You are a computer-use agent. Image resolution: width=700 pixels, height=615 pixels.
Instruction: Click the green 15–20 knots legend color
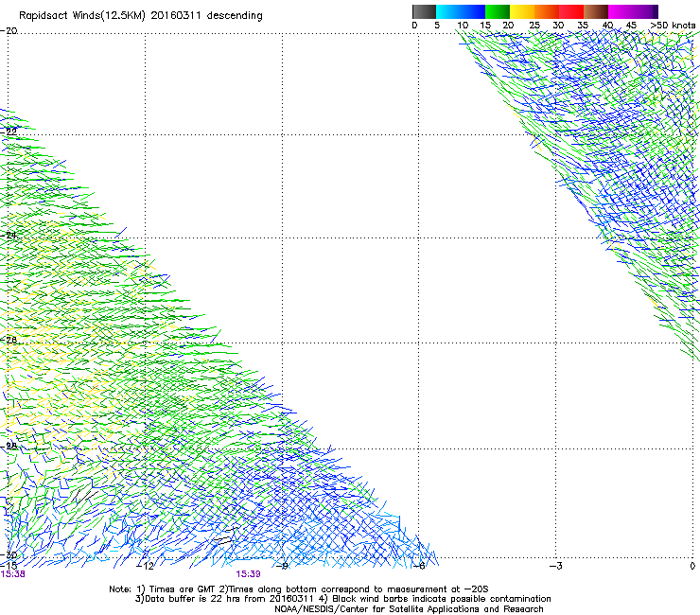(498, 11)
